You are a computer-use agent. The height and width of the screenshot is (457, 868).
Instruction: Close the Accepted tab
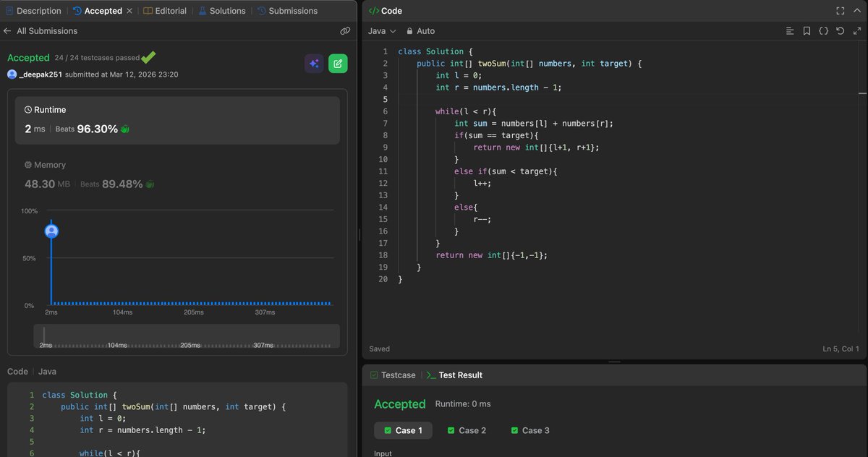129,11
